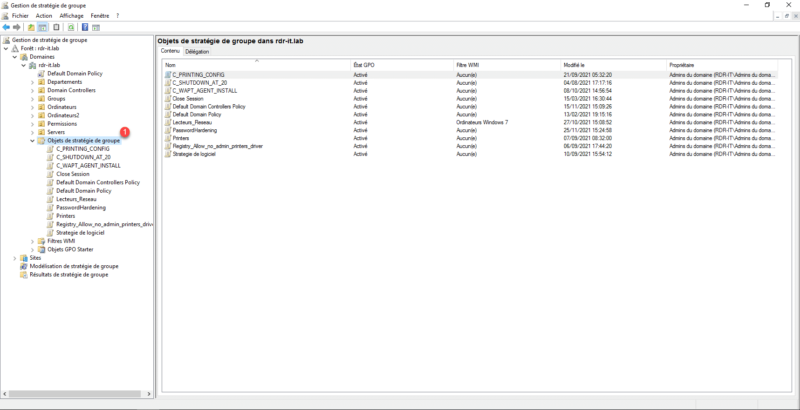Sort list by État GPO column header
Screen dimensions: 800x410
click(364, 64)
